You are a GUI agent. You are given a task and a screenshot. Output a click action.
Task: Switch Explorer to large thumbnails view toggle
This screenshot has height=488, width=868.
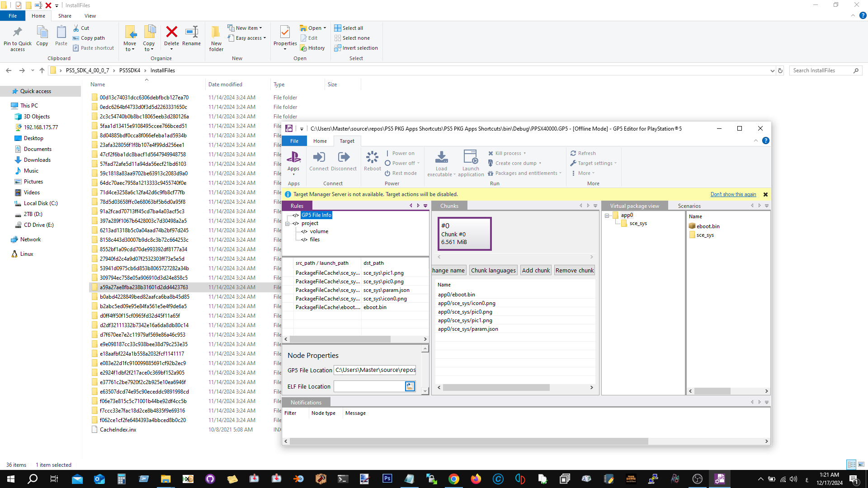tap(861, 464)
